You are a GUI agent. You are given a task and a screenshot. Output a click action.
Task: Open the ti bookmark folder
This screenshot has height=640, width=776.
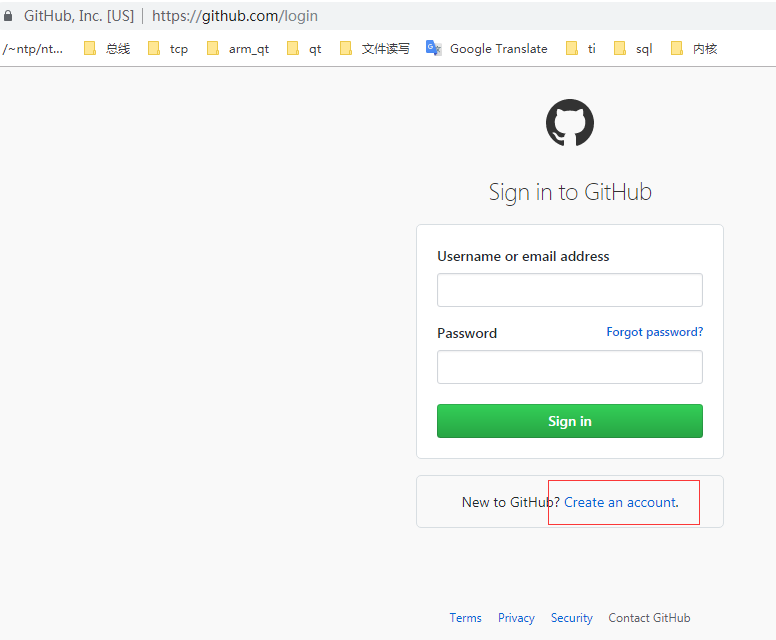(x=581, y=49)
